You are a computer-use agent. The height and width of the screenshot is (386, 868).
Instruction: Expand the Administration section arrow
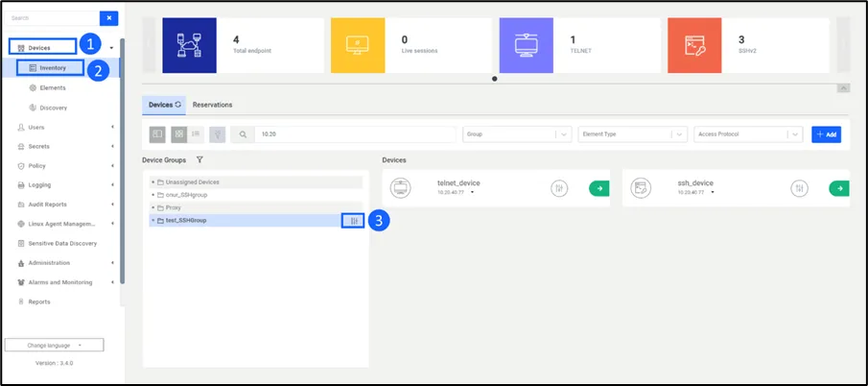coord(112,263)
